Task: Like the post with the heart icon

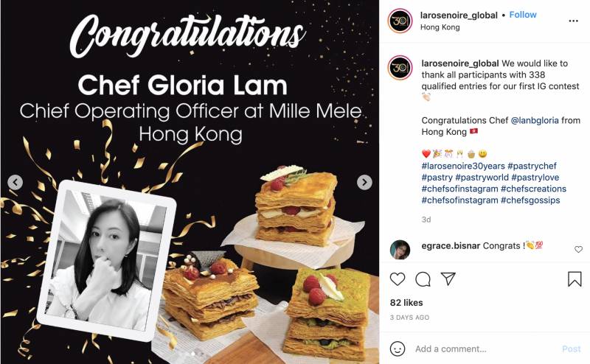Action: click(398, 279)
